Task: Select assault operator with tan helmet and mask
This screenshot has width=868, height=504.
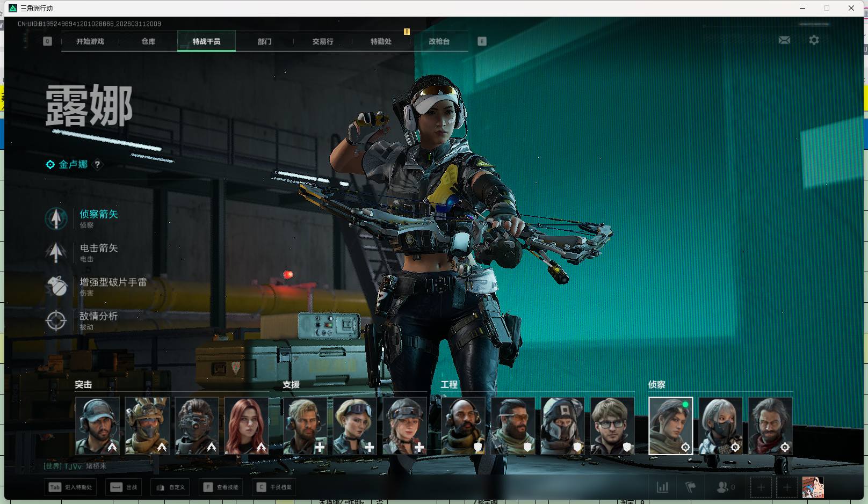Action: [x=147, y=426]
